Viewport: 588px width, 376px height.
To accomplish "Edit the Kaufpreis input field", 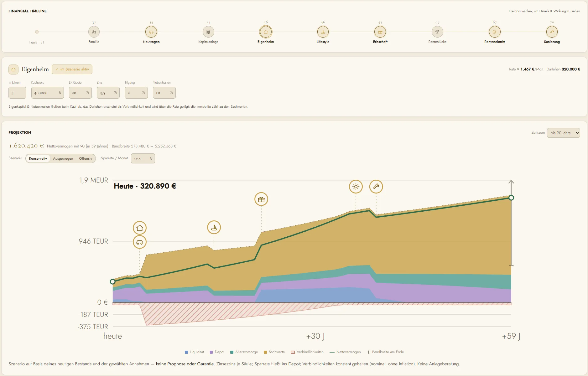I will tap(48, 93).
